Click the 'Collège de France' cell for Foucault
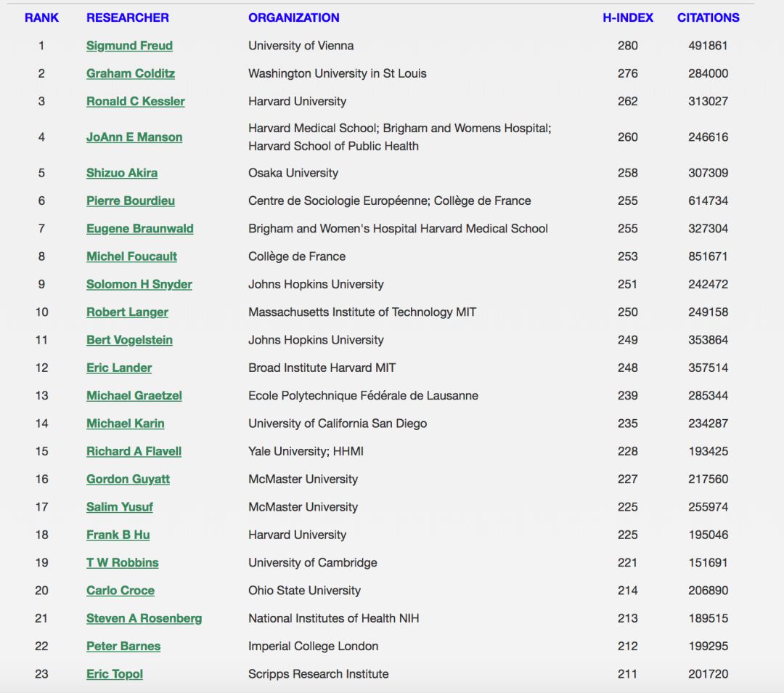 pos(297,256)
